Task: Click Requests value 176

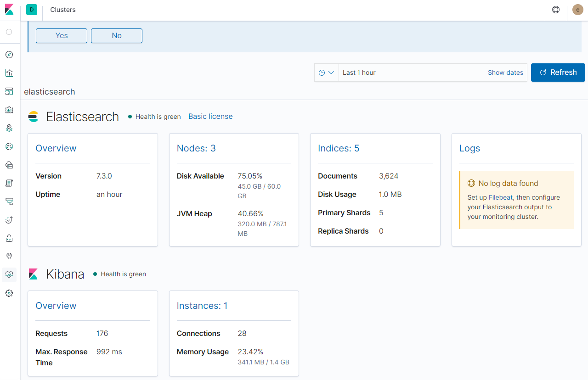Action: coord(102,334)
